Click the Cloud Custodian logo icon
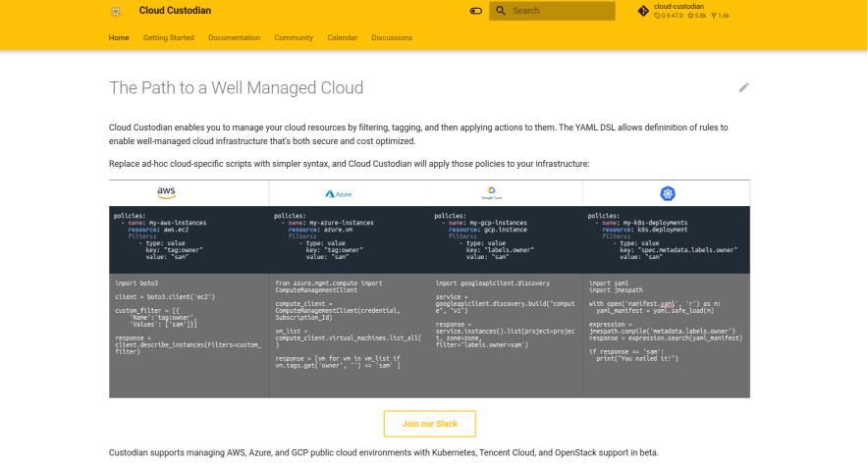The height and width of the screenshot is (465, 868). (x=116, y=11)
